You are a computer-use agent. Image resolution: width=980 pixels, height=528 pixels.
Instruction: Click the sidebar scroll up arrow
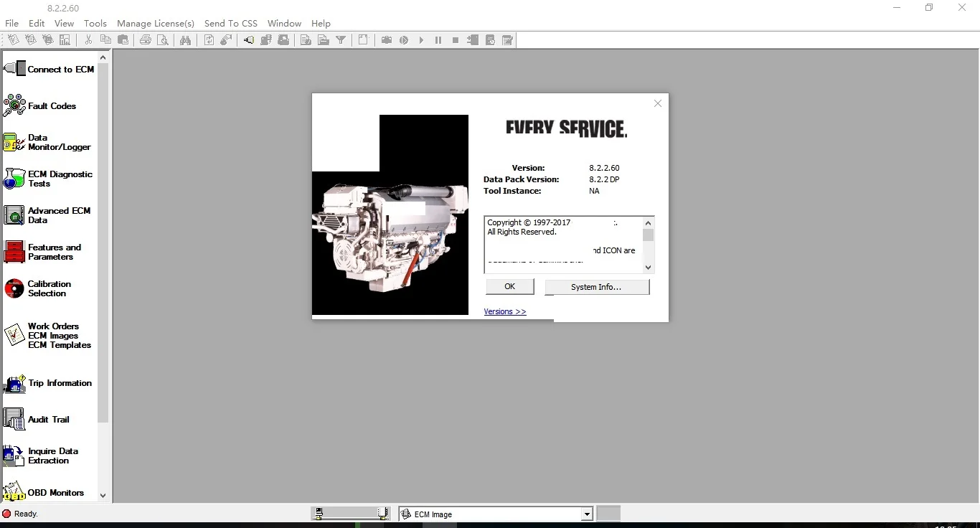coord(103,57)
